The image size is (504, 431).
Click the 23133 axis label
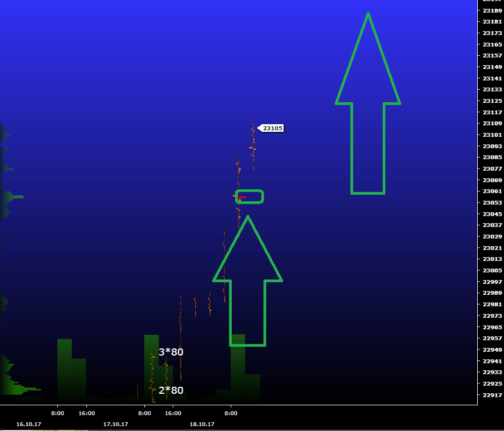492,89
